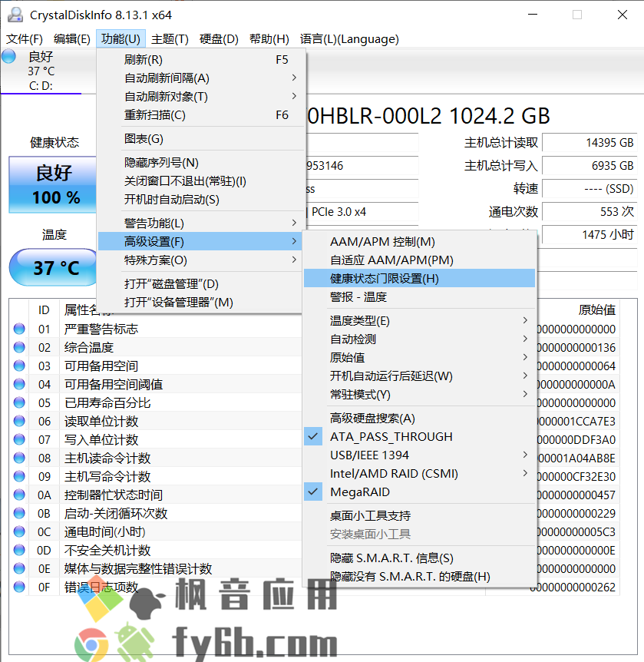Click status orb for attribute 0C 通电时间

[19, 531]
